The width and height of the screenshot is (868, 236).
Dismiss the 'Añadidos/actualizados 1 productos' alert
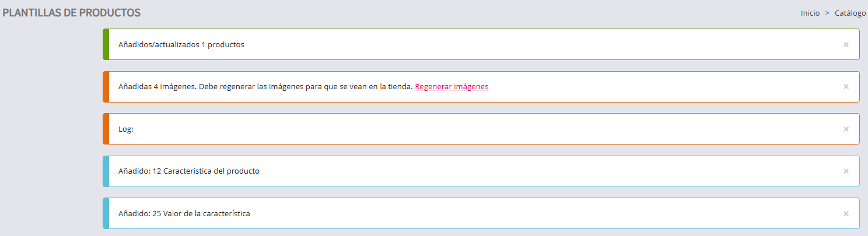coord(846,44)
